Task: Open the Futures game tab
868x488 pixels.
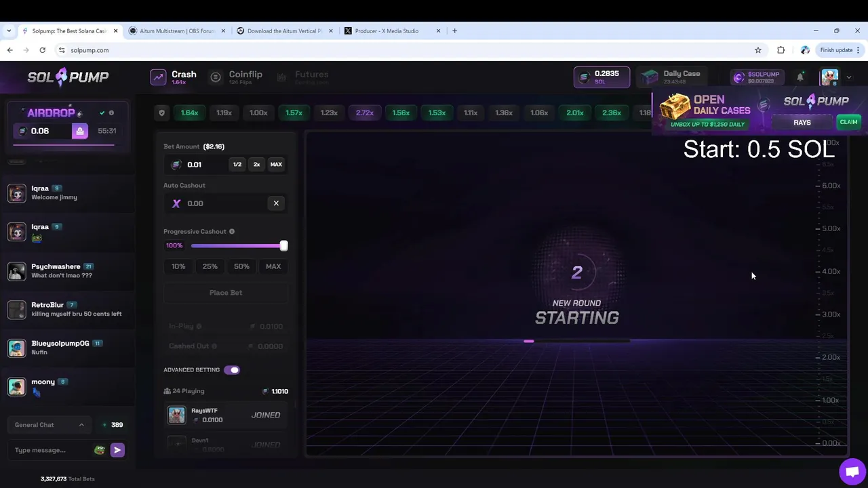Action: [x=302, y=77]
